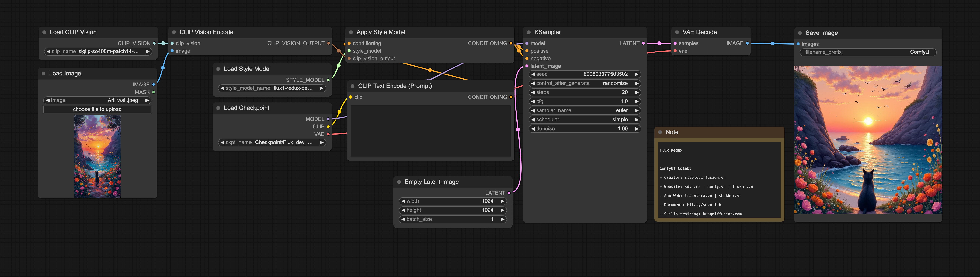Increase steps value with right arrow
The width and height of the screenshot is (980, 277).
(636, 93)
